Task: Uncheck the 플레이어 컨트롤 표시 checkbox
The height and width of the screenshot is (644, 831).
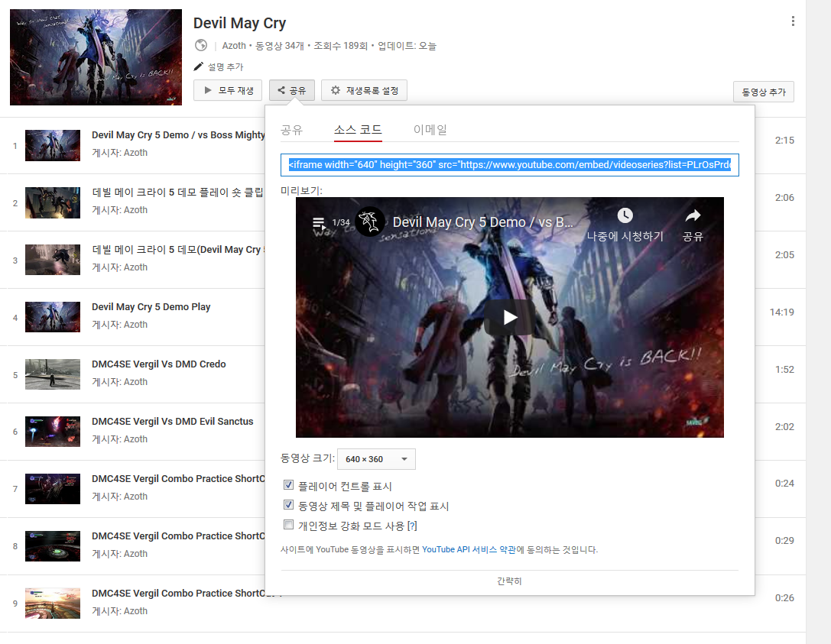Action: (x=288, y=485)
